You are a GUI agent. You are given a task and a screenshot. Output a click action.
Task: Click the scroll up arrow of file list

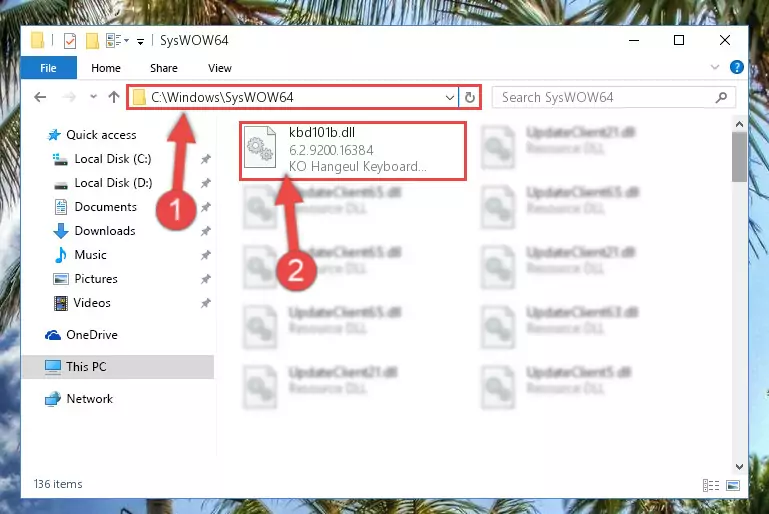[739, 124]
